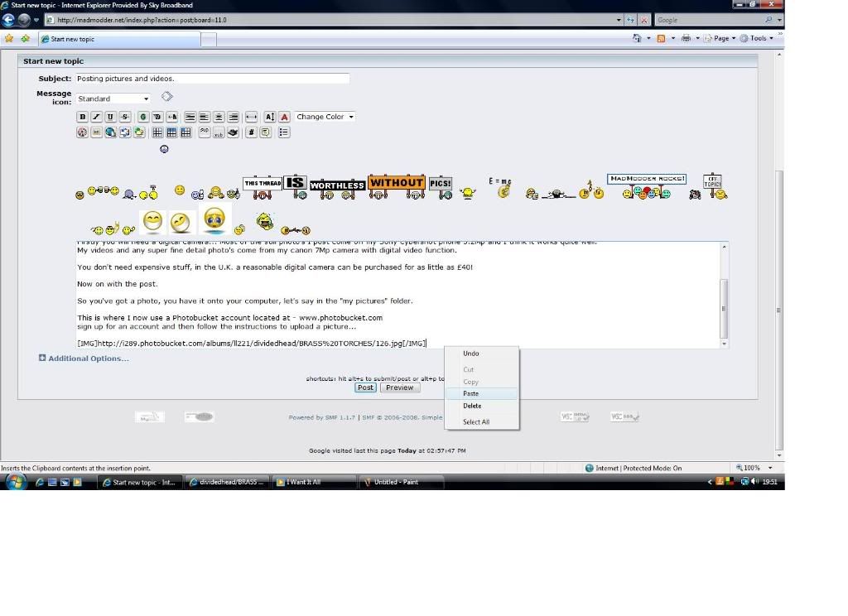Switch to 'I Want It All' taskbar window
This screenshot has height=616, width=848.
[314, 482]
